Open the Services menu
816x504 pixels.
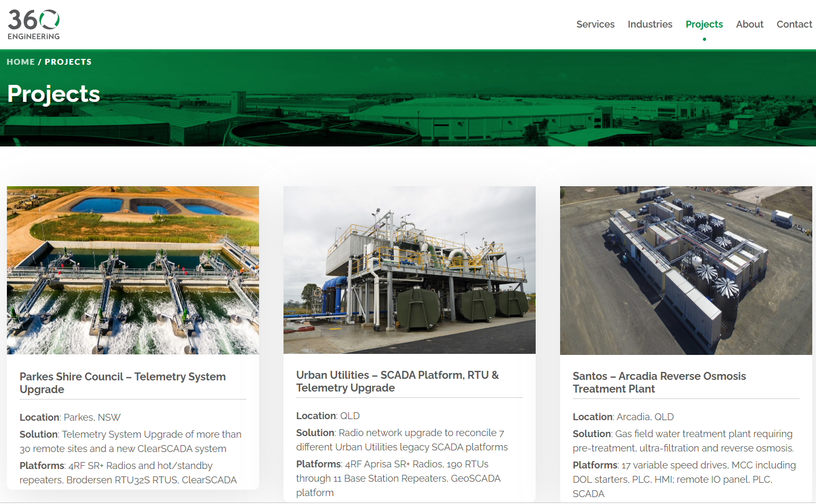click(595, 24)
